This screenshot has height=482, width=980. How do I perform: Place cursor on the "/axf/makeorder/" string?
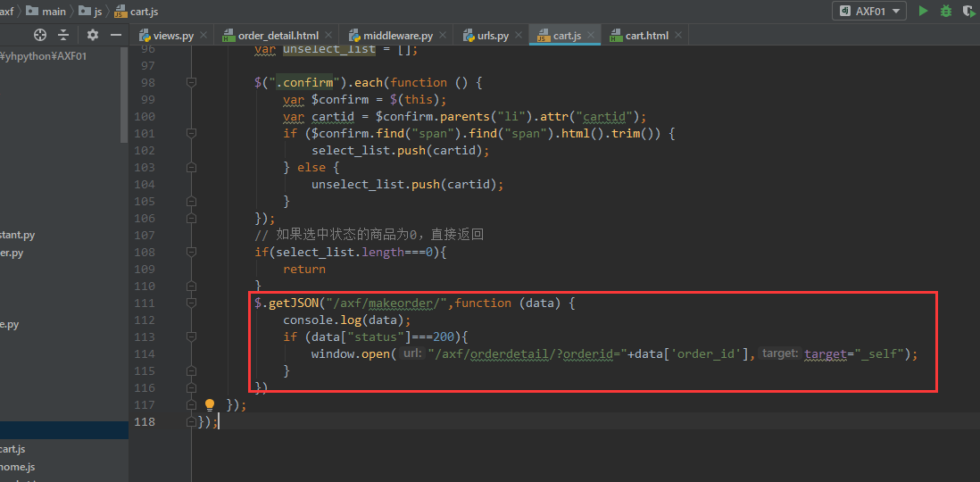[x=386, y=303]
